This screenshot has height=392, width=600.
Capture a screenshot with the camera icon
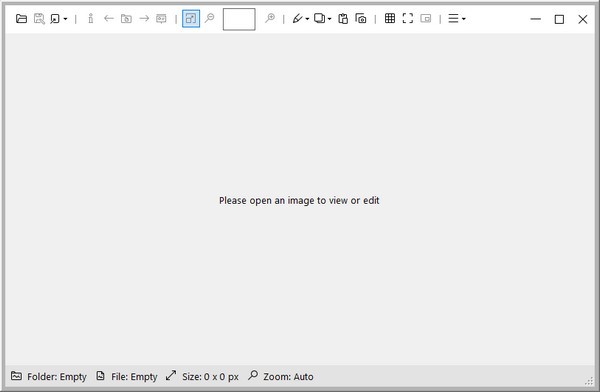(x=361, y=18)
